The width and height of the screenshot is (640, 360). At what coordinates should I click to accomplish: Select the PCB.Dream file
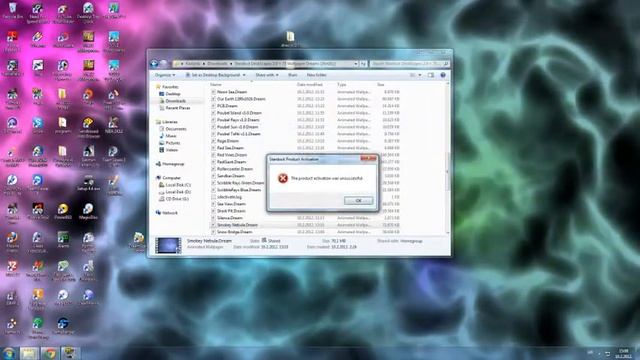point(227,106)
